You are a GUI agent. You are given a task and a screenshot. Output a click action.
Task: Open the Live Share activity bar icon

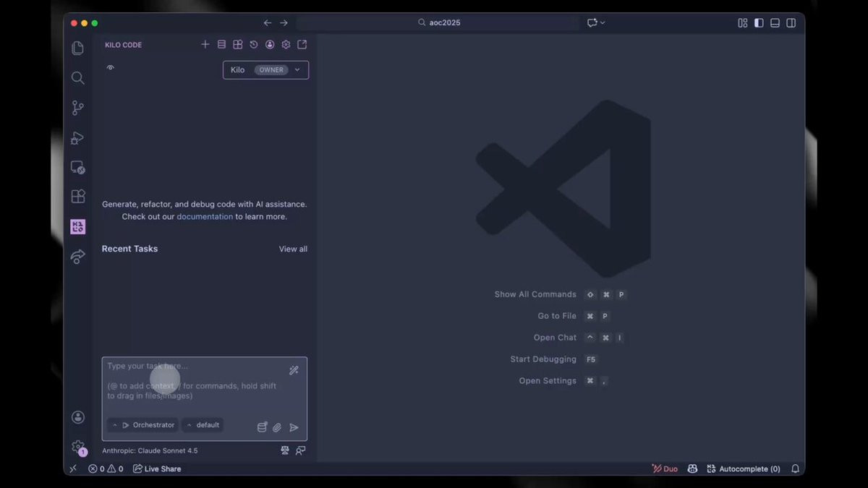point(77,256)
